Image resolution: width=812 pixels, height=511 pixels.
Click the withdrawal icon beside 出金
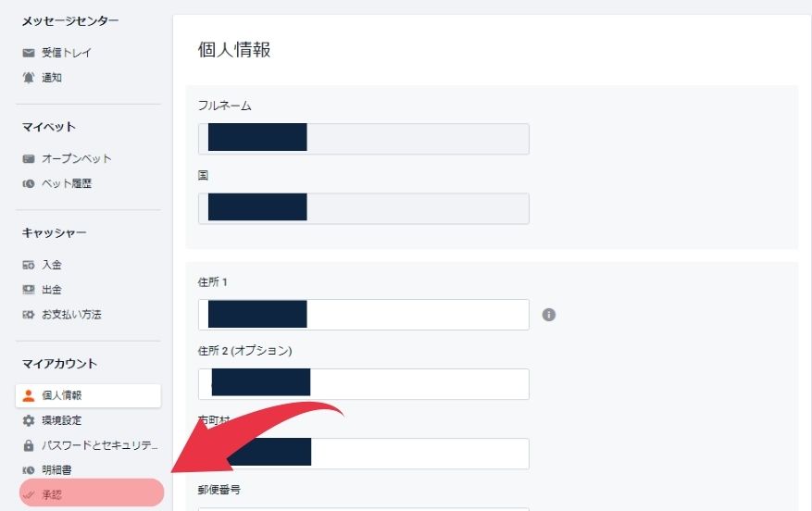coord(29,290)
